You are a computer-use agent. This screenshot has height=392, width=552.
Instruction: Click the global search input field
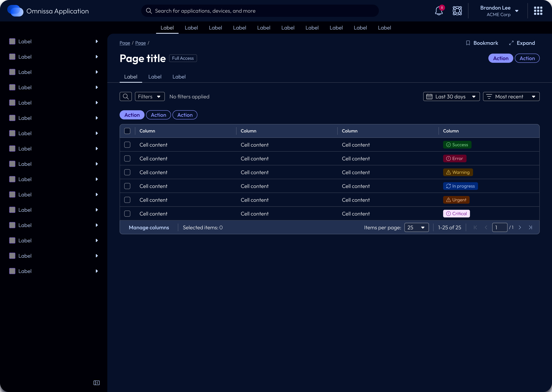click(x=260, y=11)
